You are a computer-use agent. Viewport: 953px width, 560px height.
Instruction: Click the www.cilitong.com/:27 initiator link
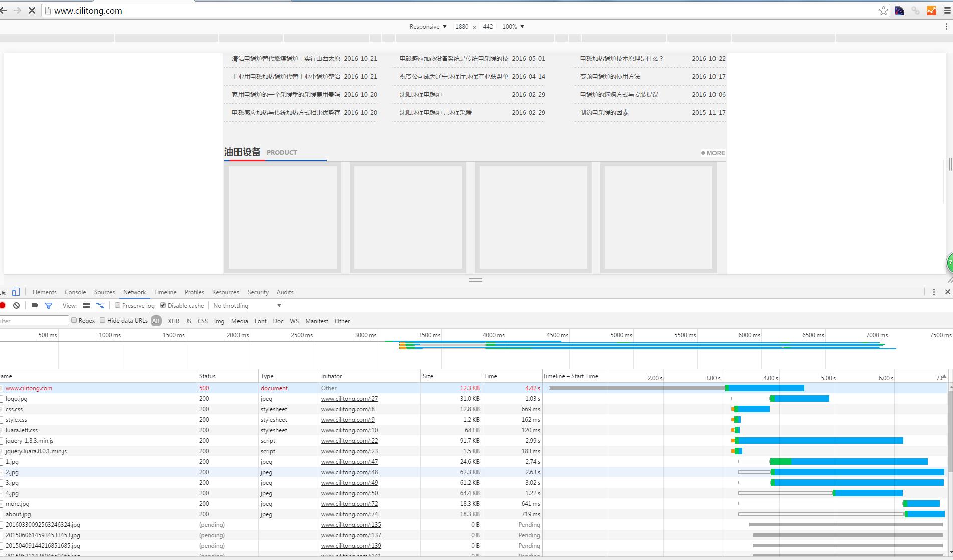tap(349, 399)
